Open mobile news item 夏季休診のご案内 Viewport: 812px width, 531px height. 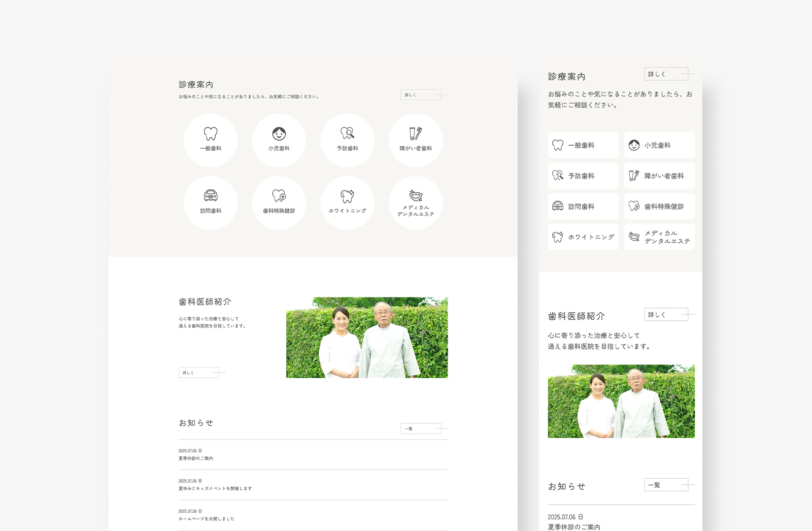(621, 519)
